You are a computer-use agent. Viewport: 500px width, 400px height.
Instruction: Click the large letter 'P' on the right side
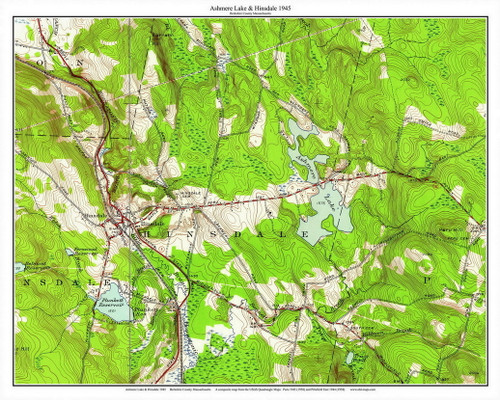point(426,281)
